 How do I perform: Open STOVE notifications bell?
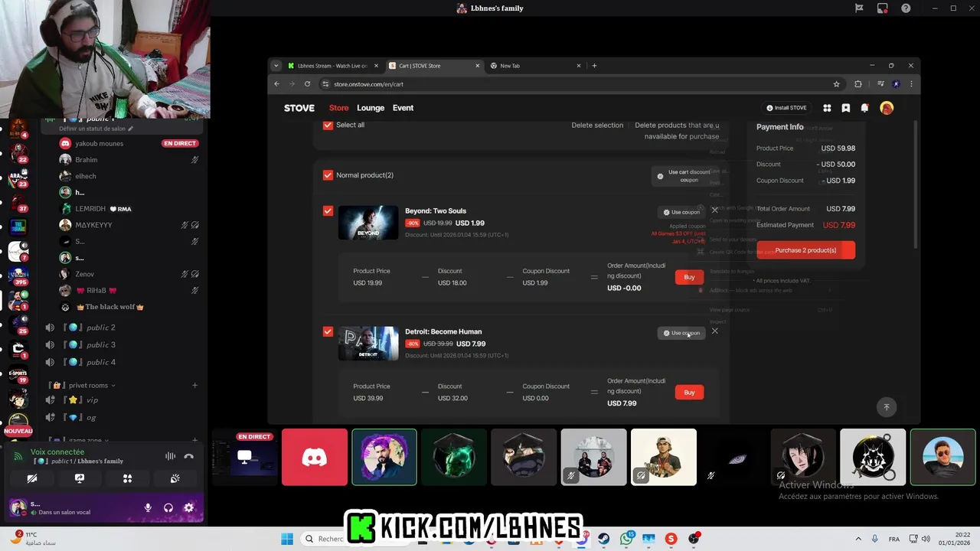tap(864, 108)
